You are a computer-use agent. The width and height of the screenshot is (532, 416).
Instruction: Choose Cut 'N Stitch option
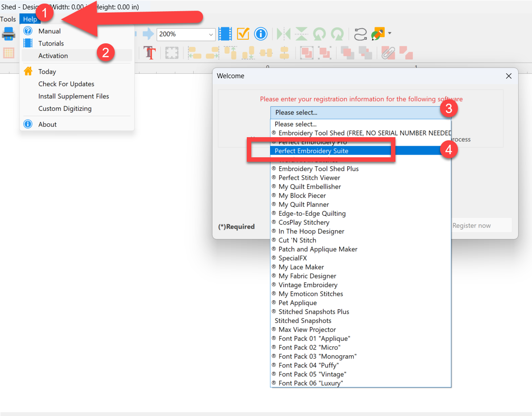coord(361,240)
